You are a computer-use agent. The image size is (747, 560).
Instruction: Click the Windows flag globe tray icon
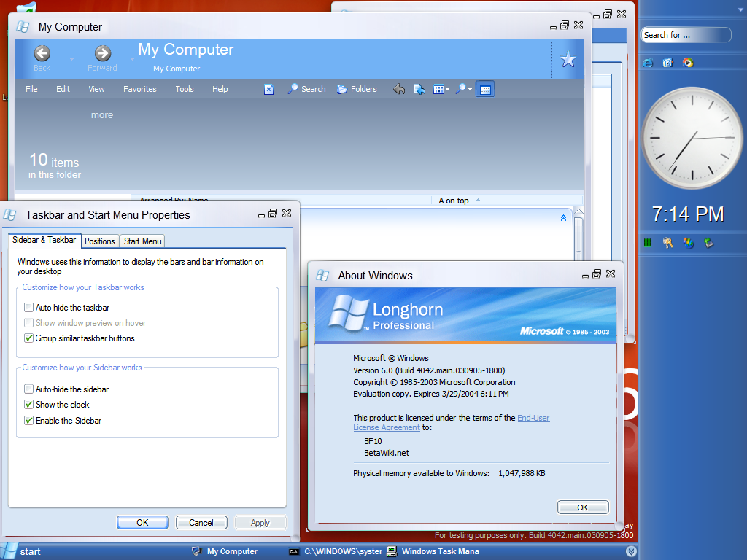point(688,243)
